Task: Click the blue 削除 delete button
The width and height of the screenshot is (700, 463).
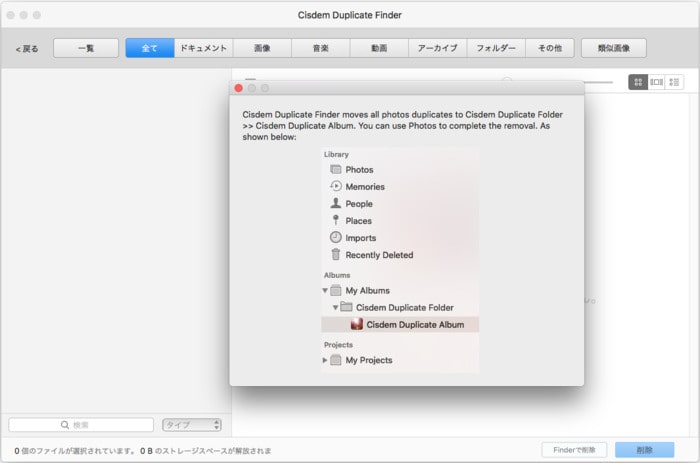Action: tap(644, 450)
